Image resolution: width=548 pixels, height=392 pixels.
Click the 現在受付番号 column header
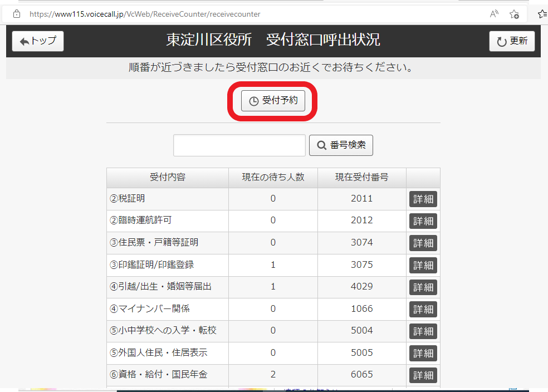(362, 178)
